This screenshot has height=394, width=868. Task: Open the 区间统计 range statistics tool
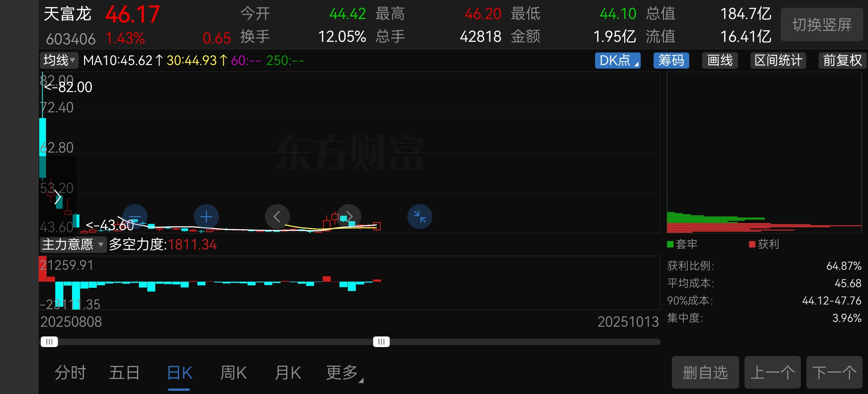pos(778,61)
